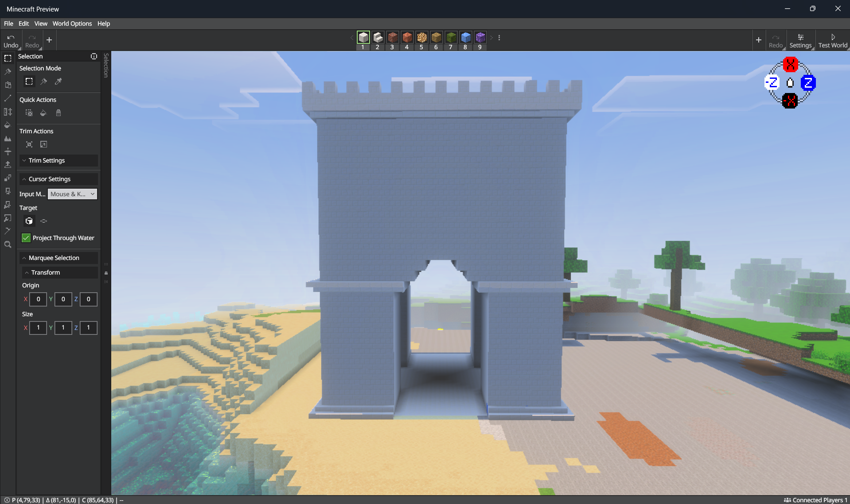Viewport: 850px width, 504px height.
Task: Toggle the Project Through Water checkbox
Action: (x=26, y=238)
